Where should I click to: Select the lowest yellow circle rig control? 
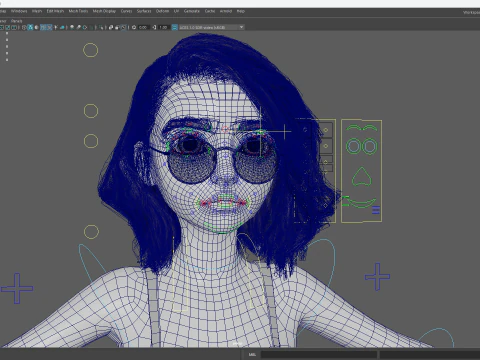tap(91, 232)
